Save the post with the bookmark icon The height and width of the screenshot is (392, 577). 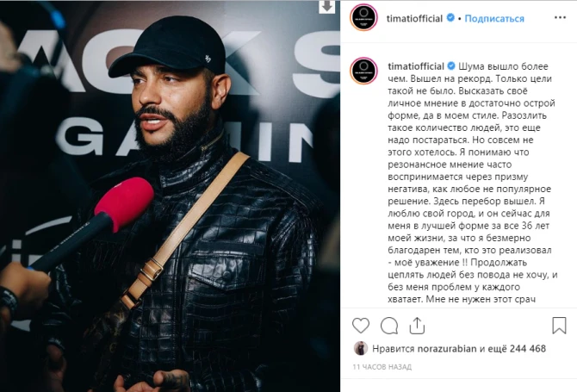559,326
